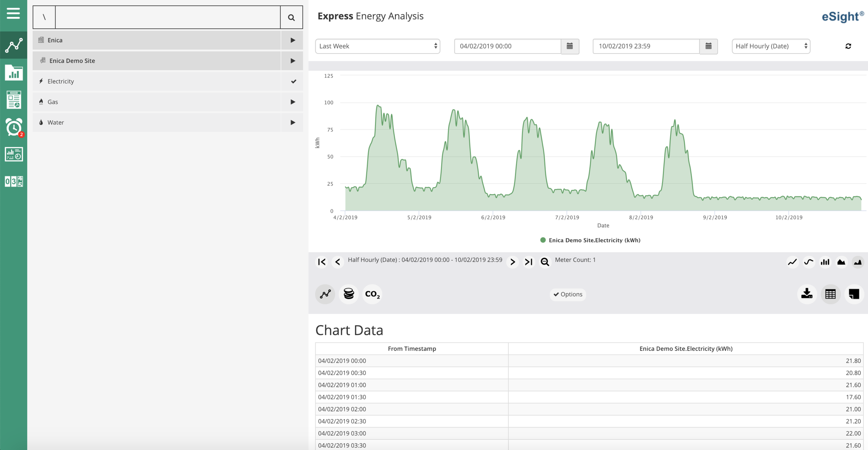The height and width of the screenshot is (450, 868).
Task: Click the note sticky icon
Action: tap(854, 294)
